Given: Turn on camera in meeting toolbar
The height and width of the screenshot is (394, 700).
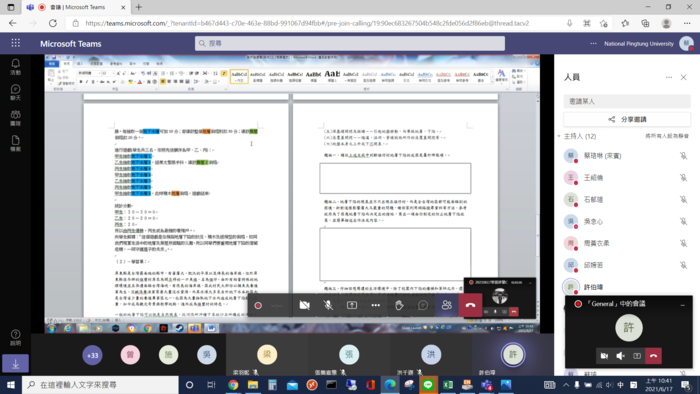Looking at the screenshot, I should [x=304, y=305].
